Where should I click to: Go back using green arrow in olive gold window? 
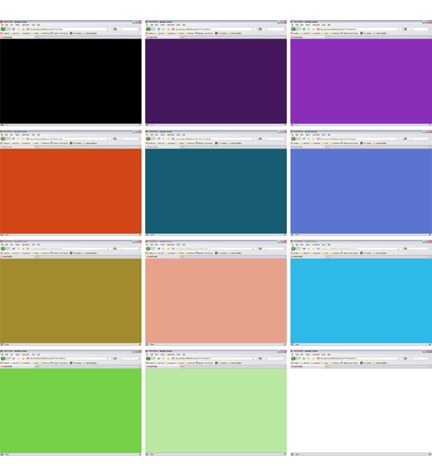click(3, 248)
